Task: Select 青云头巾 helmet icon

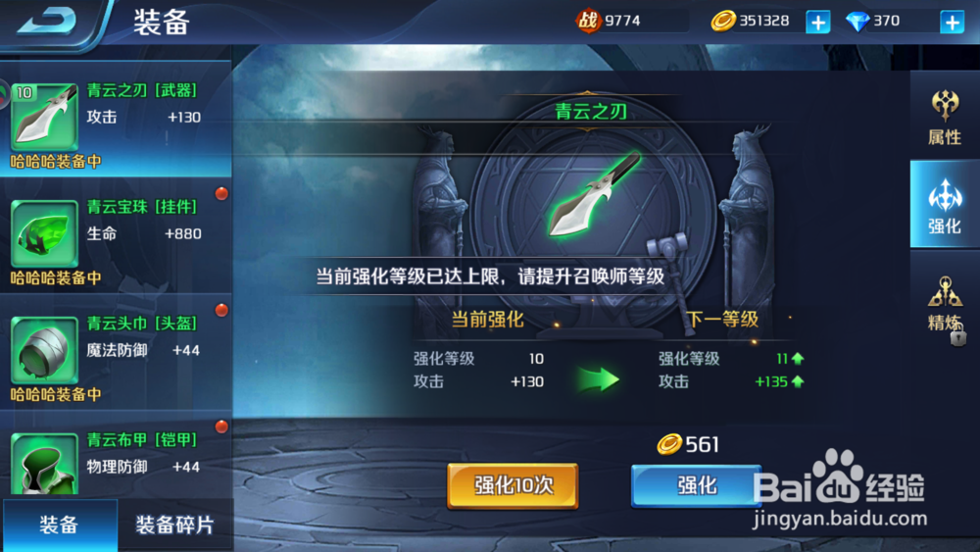Action: click(44, 350)
